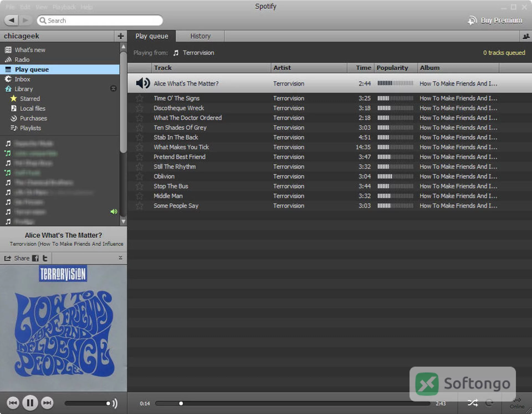The image size is (532, 414).
Task: Click the track progress slider
Action: tap(293, 403)
